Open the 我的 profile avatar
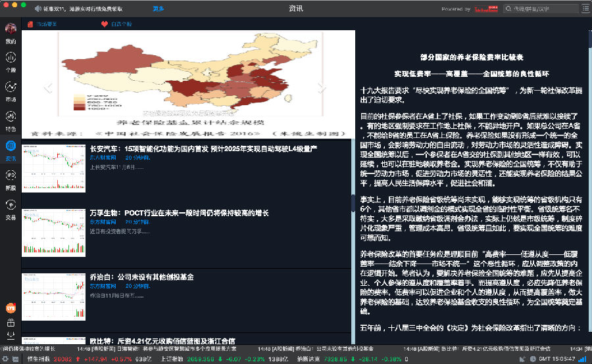 pos(11,28)
